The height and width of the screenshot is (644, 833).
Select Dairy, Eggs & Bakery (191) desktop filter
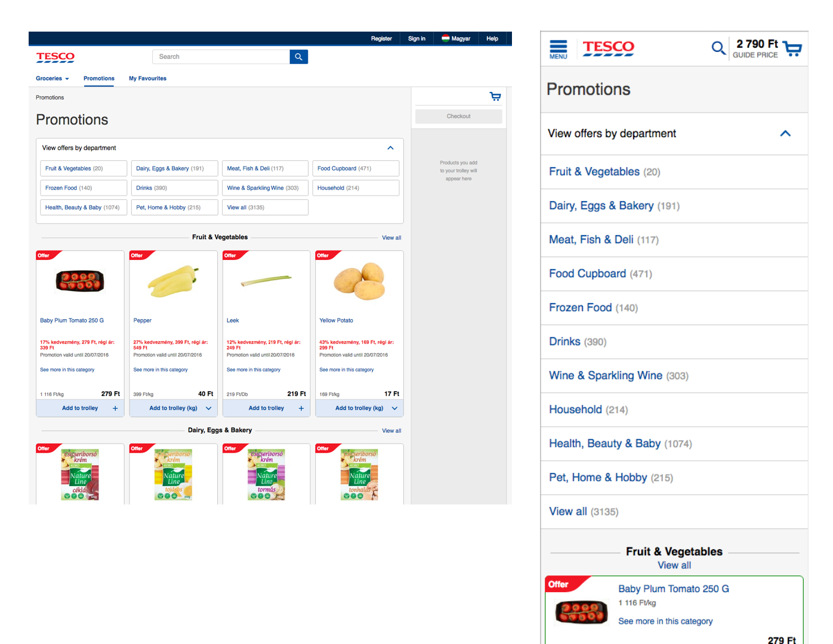tap(174, 169)
